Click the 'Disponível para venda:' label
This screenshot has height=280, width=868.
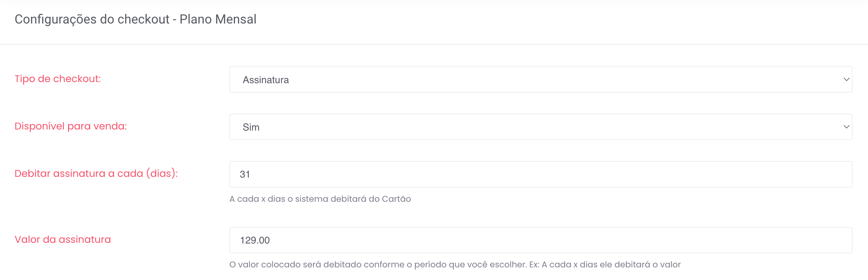point(70,126)
